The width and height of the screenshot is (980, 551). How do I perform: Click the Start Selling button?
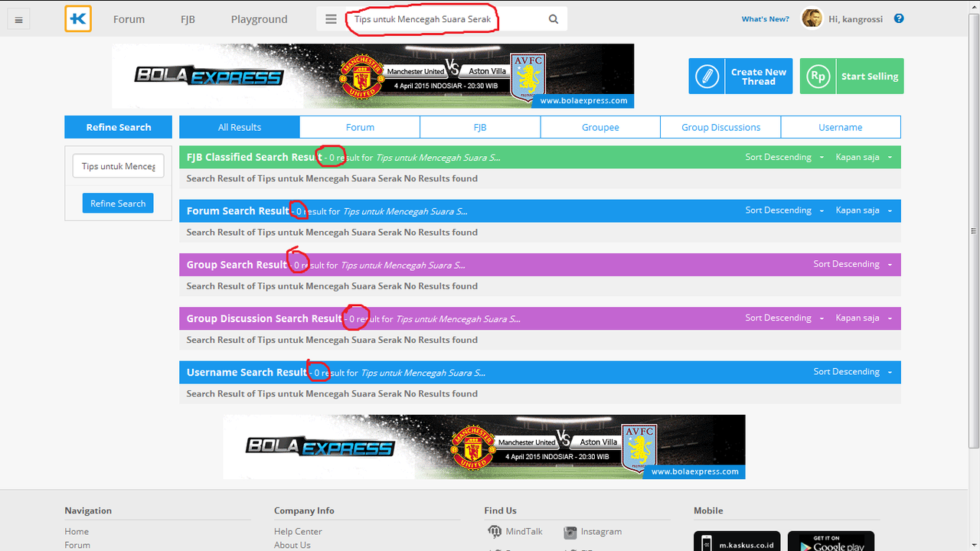coord(851,77)
